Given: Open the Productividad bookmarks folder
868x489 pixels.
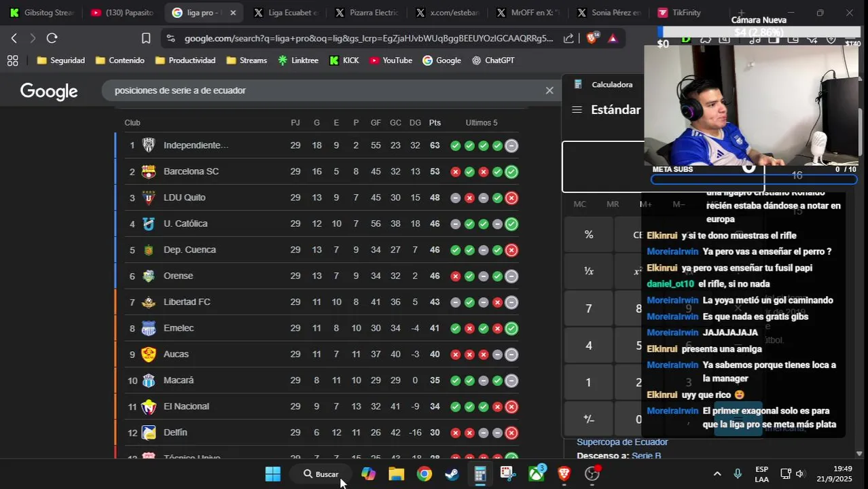Looking at the screenshot, I should coord(185,60).
